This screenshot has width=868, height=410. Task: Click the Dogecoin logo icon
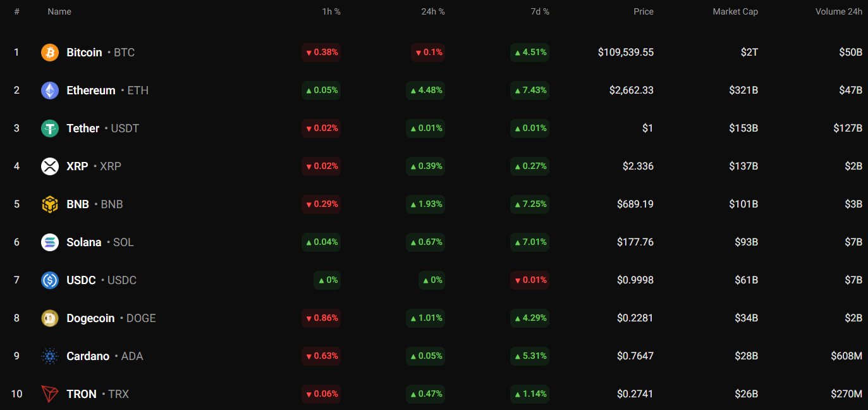[x=50, y=318]
